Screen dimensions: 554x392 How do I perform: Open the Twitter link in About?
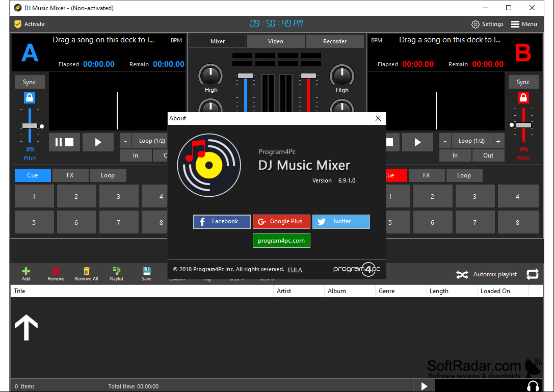(341, 222)
